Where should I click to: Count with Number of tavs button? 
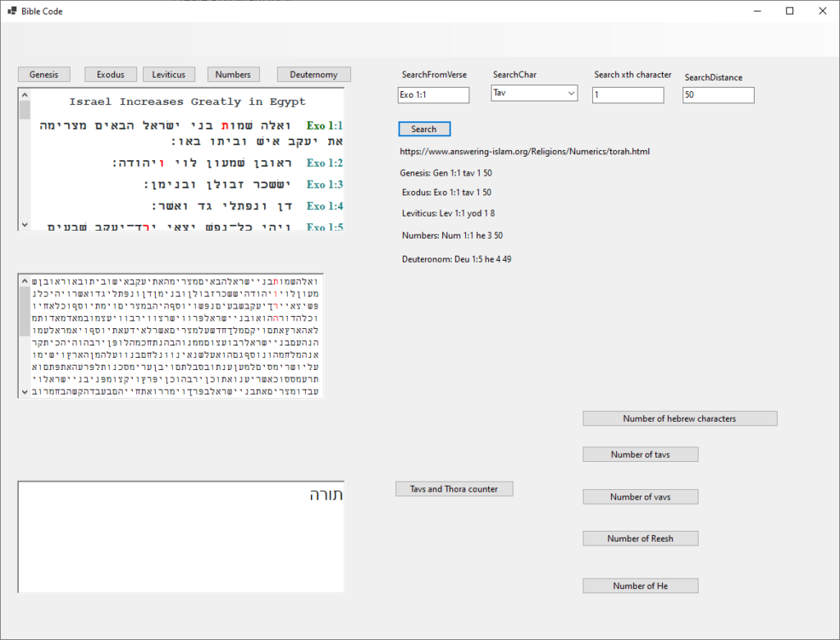pos(640,455)
